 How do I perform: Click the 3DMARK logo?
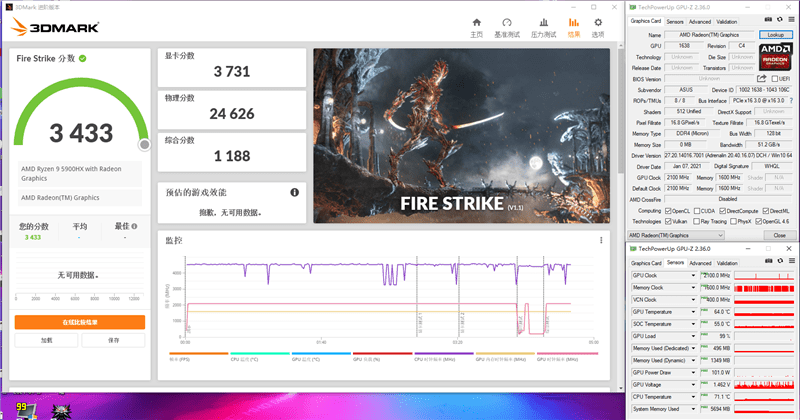55,27
